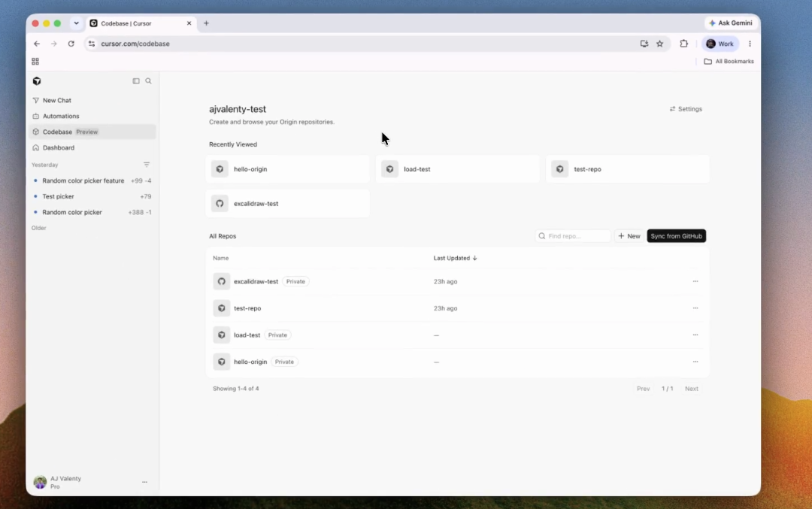Toggle the sidebar panel icon
This screenshot has height=509, width=812.
tap(135, 80)
